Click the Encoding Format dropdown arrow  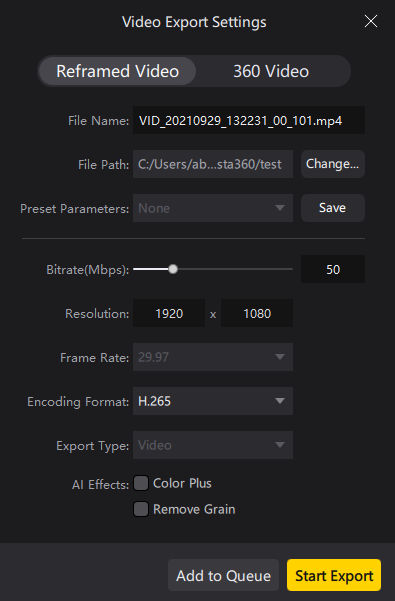[280, 401]
